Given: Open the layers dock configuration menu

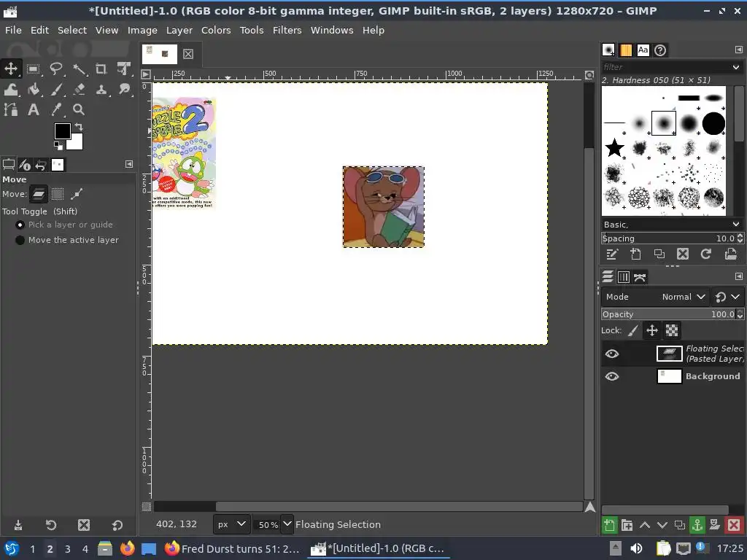Looking at the screenshot, I should (x=738, y=276).
